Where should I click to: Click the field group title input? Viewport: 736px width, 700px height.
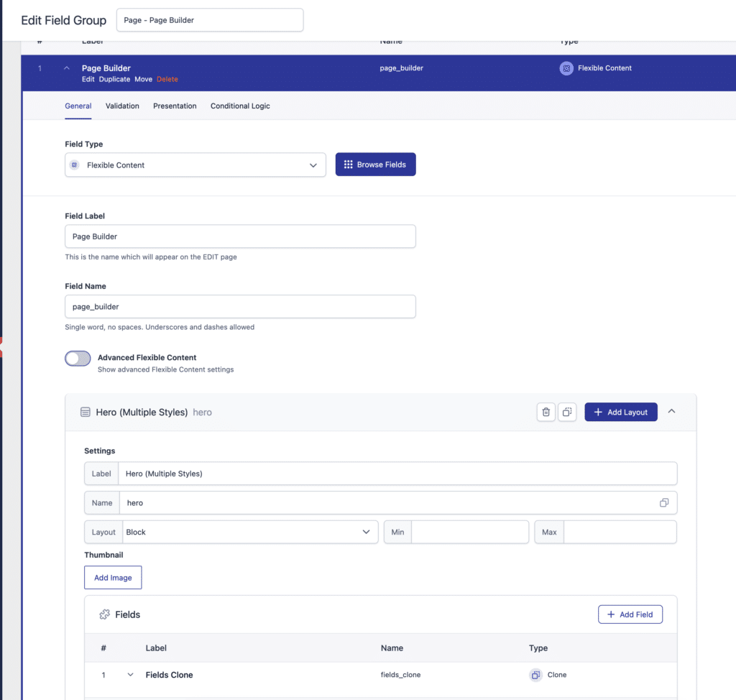210,20
